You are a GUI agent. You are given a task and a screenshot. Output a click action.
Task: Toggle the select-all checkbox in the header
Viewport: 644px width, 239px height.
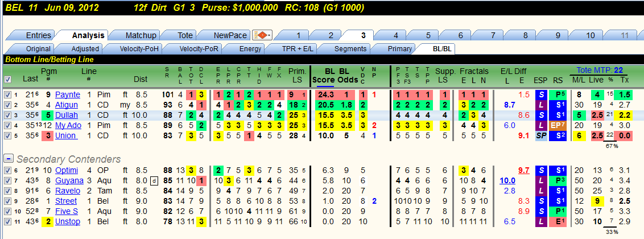pos(7,79)
